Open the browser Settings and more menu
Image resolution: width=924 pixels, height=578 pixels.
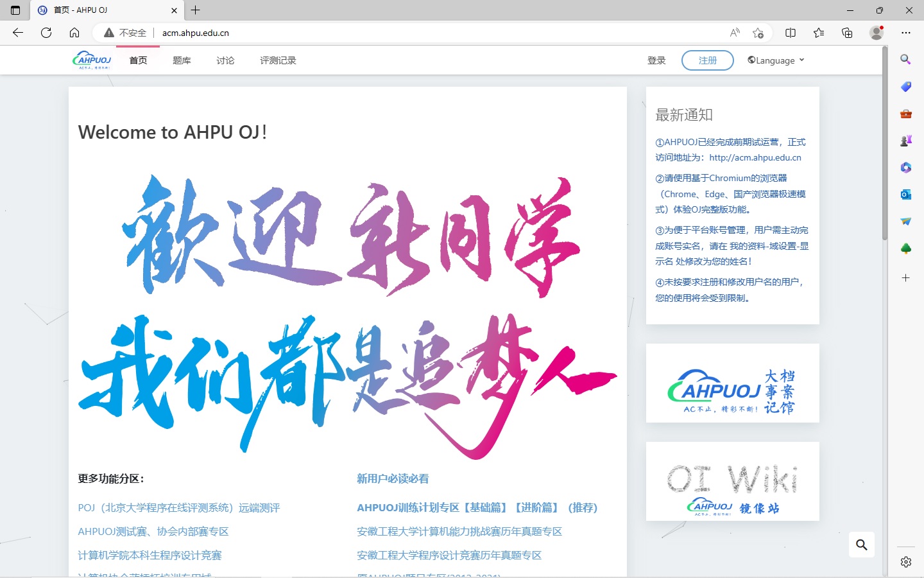(905, 33)
